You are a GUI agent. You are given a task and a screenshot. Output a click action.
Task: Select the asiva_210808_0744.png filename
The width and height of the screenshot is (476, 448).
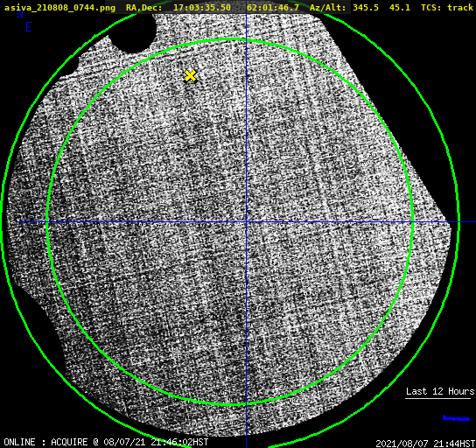[x=59, y=8]
